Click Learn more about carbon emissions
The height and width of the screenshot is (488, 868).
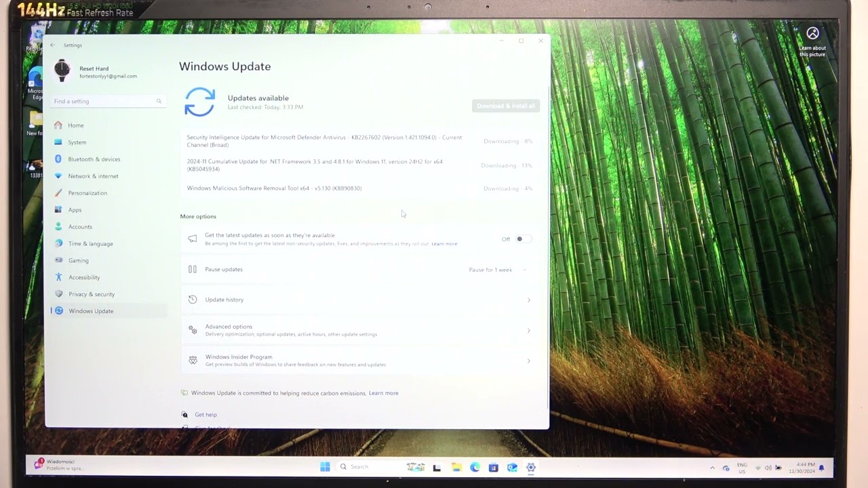(x=384, y=393)
